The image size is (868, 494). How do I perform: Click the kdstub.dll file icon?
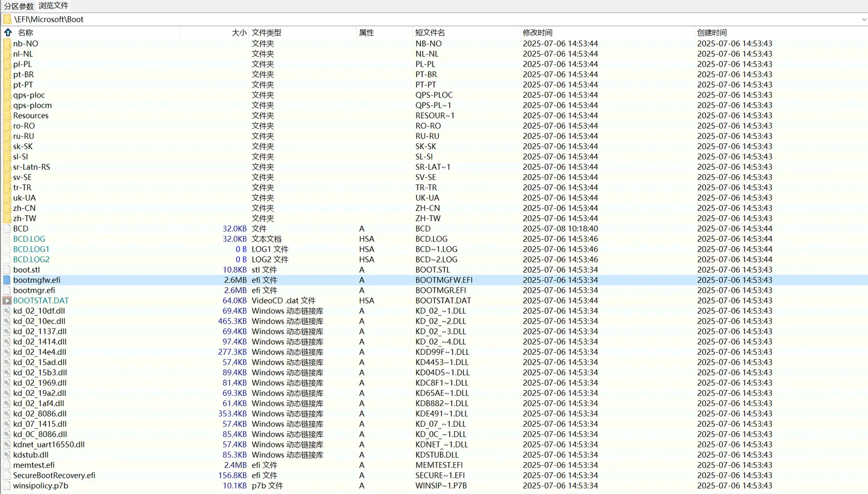(x=7, y=455)
